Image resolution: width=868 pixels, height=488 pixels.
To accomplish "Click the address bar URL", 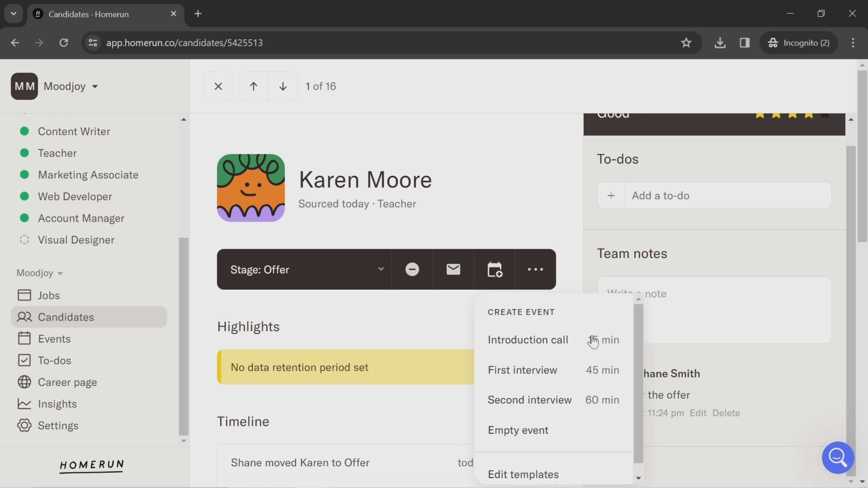I will pyautogui.click(x=184, y=43).
